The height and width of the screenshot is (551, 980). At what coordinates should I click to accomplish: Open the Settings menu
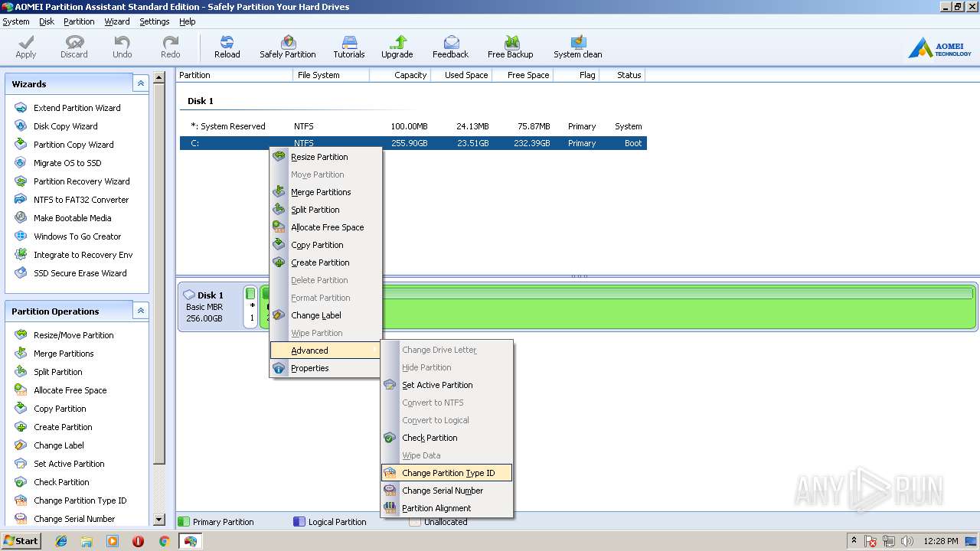(x=154, y=21)
